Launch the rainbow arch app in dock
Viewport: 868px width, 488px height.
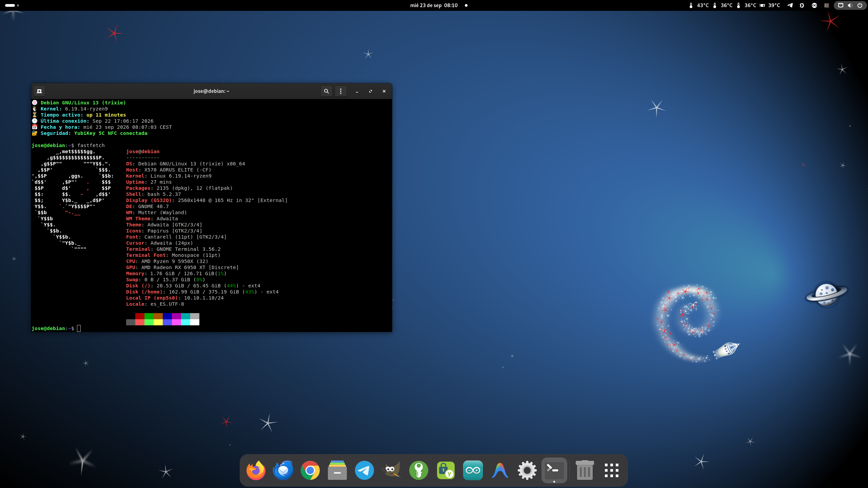(x=500, y=470)
